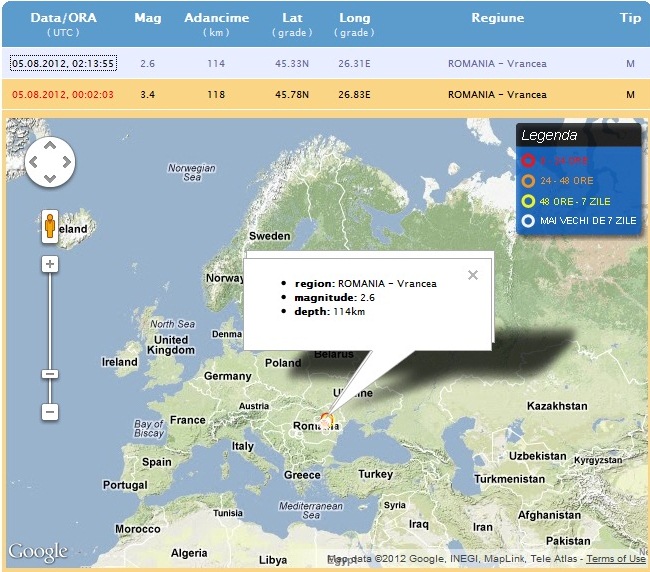This screenshot has height=572, width=650.
Task: Click the green 48 ORE - 7 ZILE legend circle
Action: click(x=528, y=201)
